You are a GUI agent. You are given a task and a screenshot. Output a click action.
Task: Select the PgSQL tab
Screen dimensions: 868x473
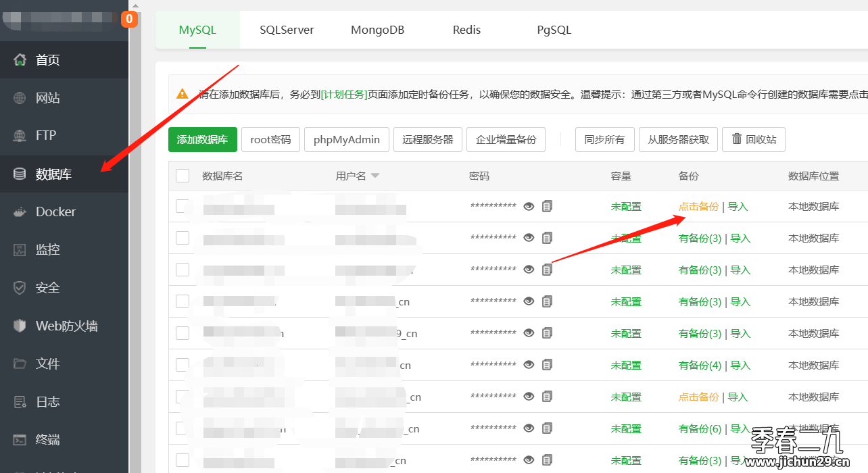(554, 30)
